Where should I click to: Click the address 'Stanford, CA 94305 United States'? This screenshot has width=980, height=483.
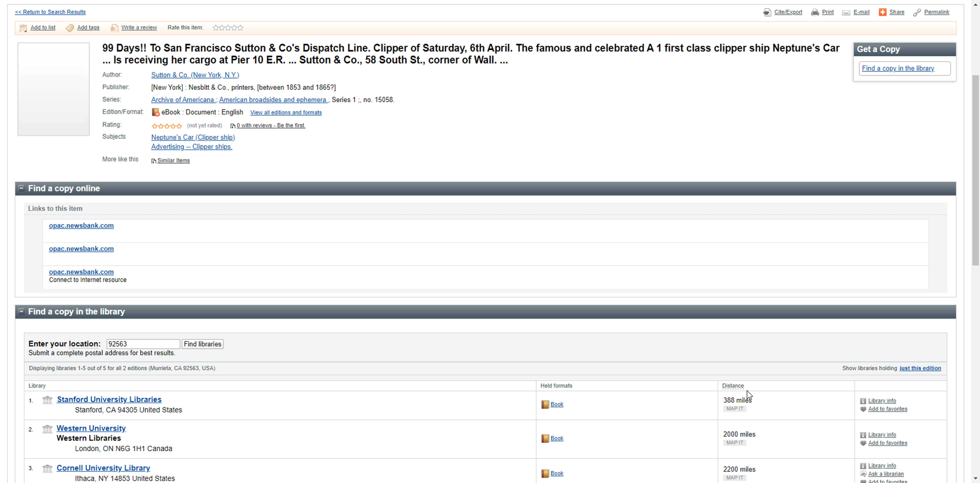[129, 410]
